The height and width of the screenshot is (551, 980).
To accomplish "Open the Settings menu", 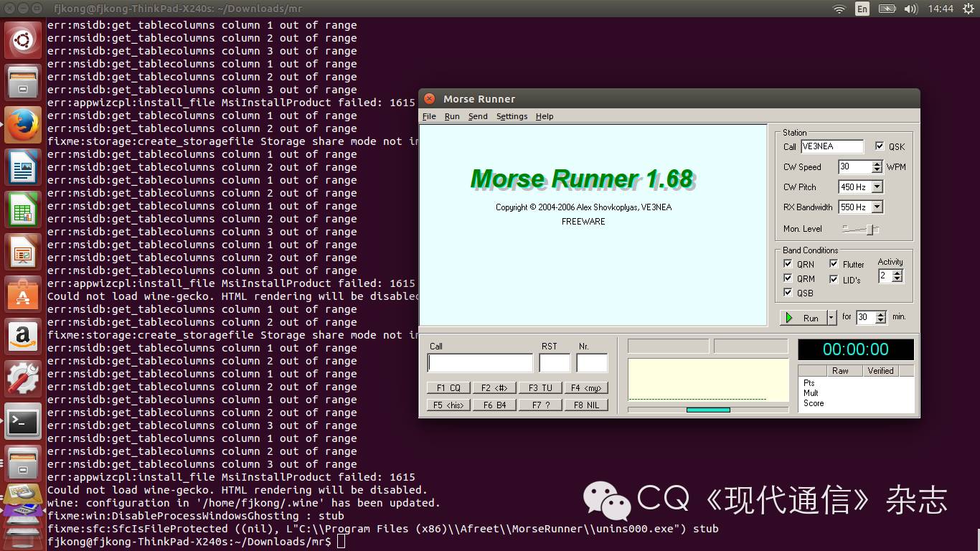I will click(x=512, y=116).
